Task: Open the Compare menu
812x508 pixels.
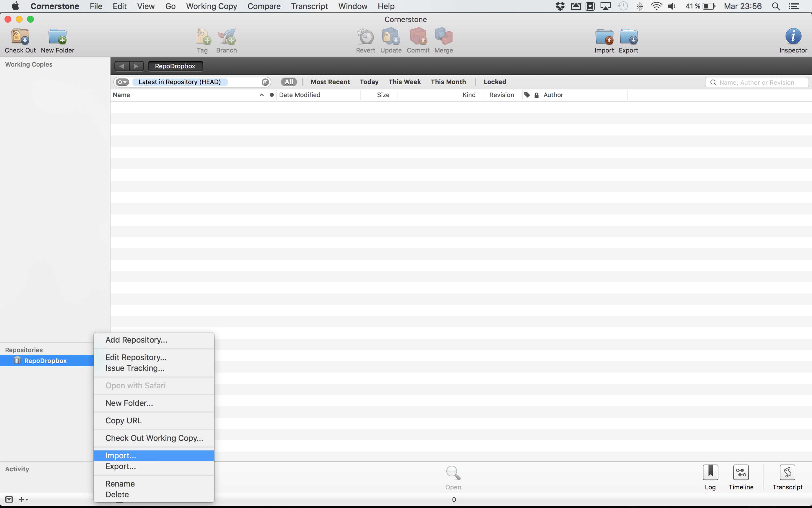Action: coord(264,6)
